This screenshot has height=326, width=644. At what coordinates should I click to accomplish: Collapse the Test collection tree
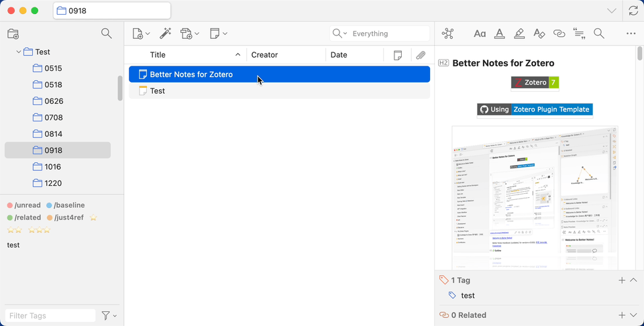tap(19, 52)
